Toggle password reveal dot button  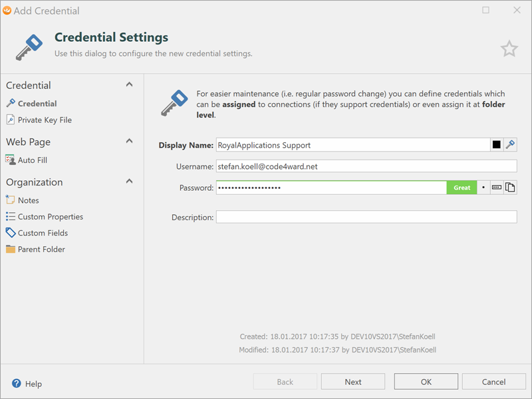pyautogui.click(x=483, y=188)
